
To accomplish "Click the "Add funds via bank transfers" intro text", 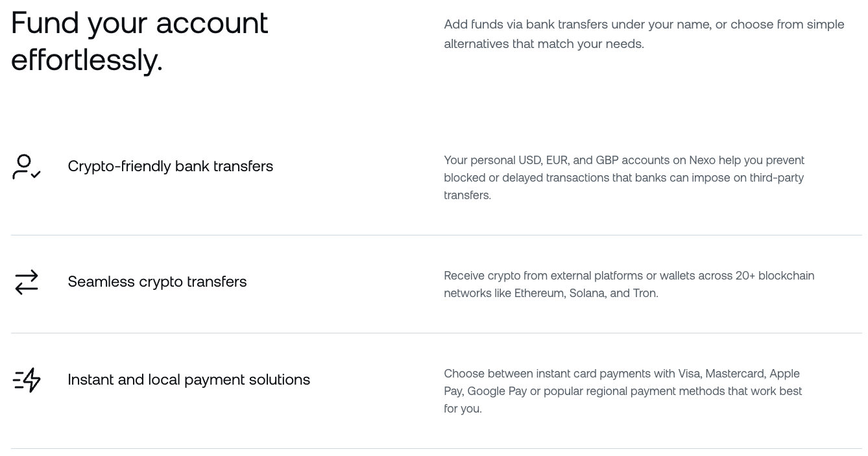I will [x=644, y=34].
